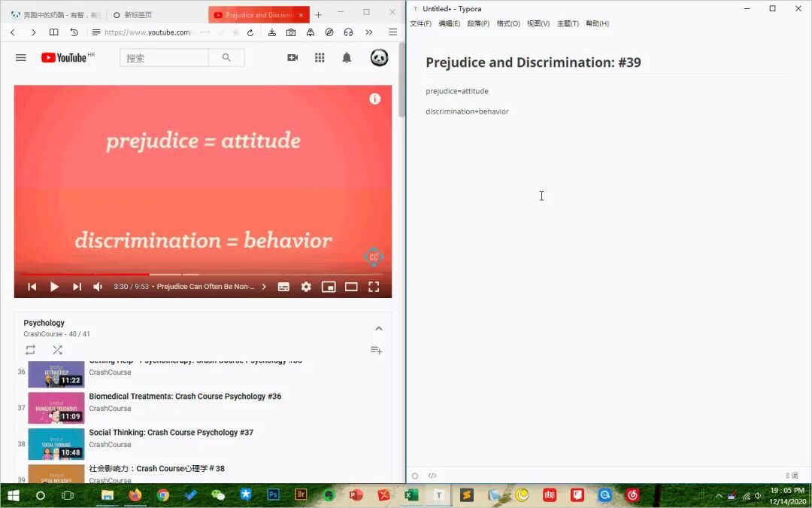Toggle Typora sidebar circle icon
812x508 pixels.
point(415,476)
